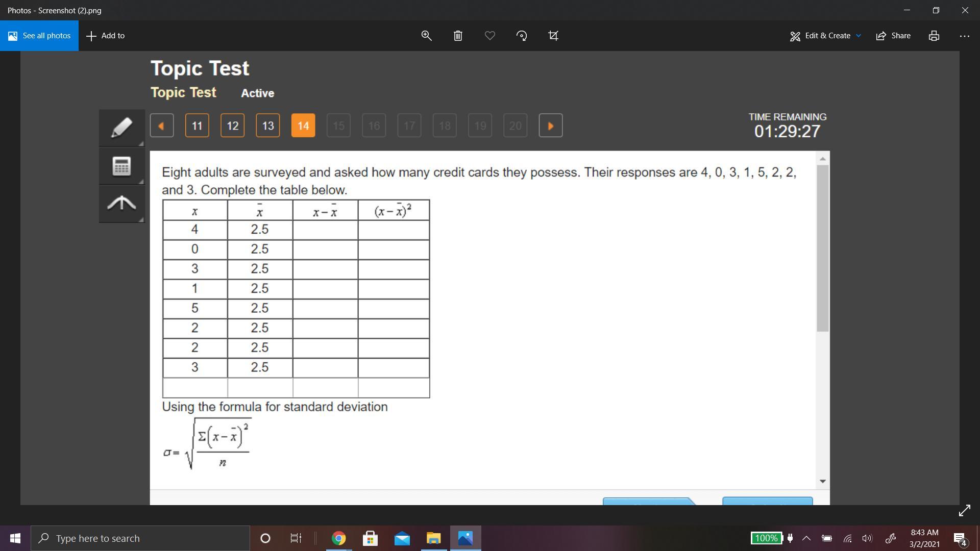Click previous question orange arrow
Image resolution: width=980 pixels, height=551 pixels.
point(162,126)
